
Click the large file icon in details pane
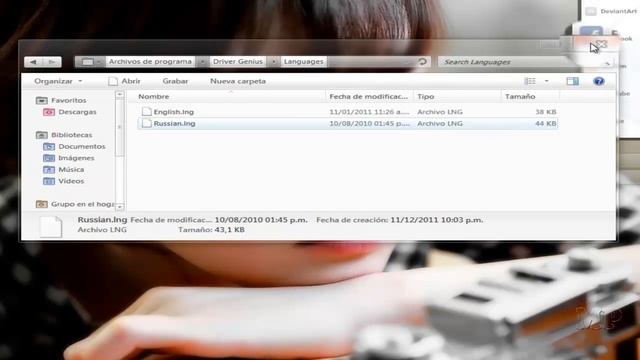51,227
